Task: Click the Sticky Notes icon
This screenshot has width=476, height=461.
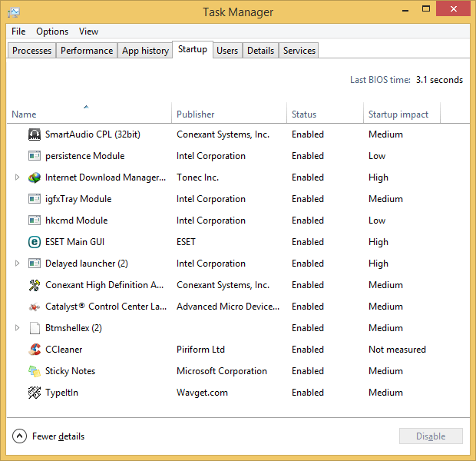Action: click(x=35, y=371)
